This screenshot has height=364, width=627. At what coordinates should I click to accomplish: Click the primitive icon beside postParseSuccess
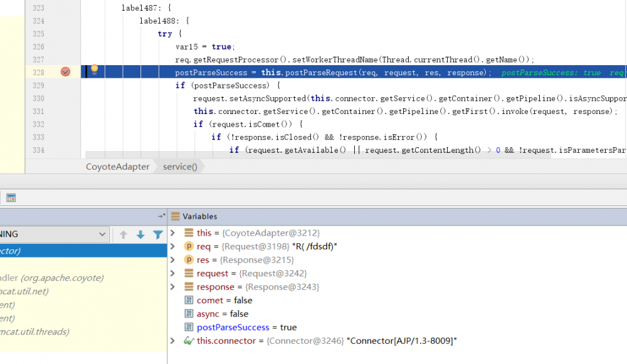189,327
